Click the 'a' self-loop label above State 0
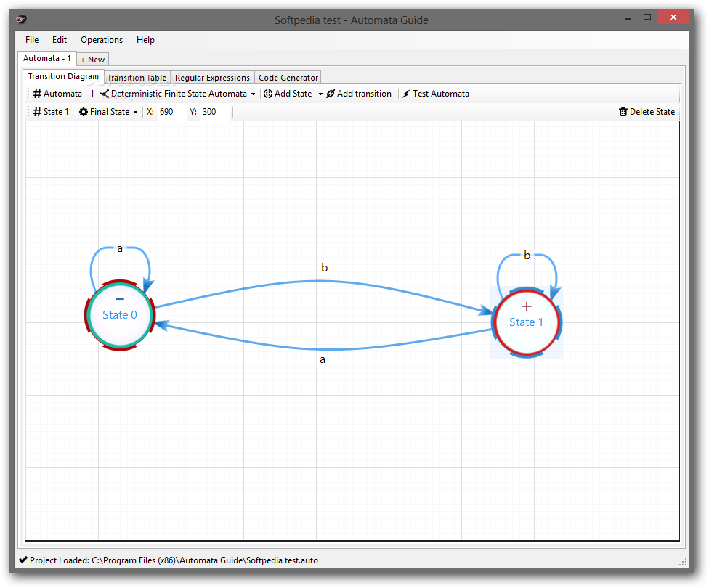The image size is (709, 588). tap(120, 248)
